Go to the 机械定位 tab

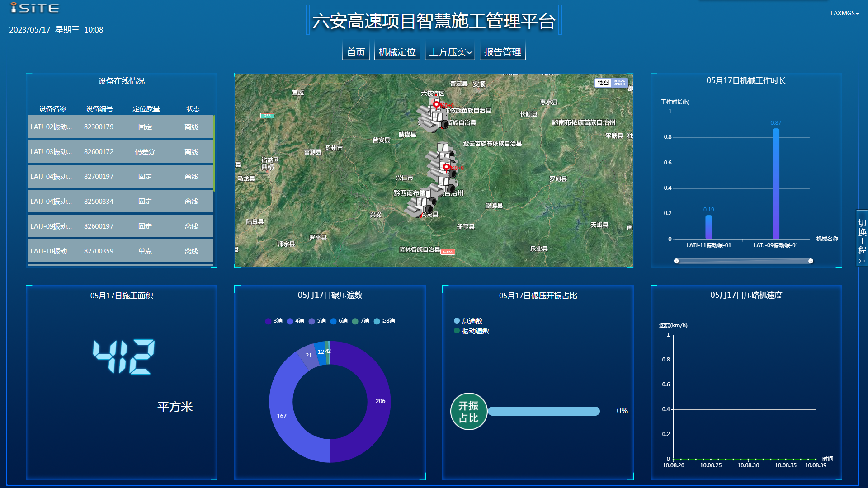pos(397,52)
